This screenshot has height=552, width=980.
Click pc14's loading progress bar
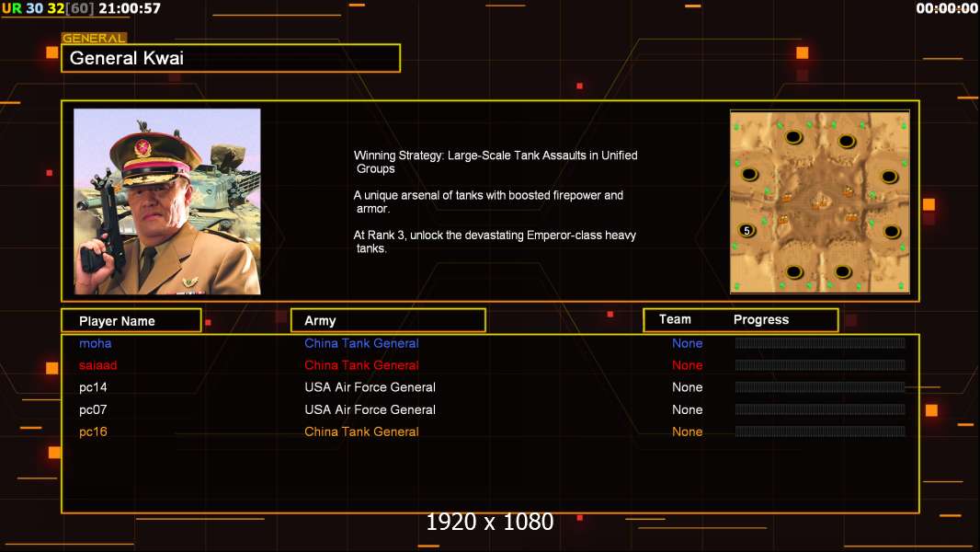(820, 387)
